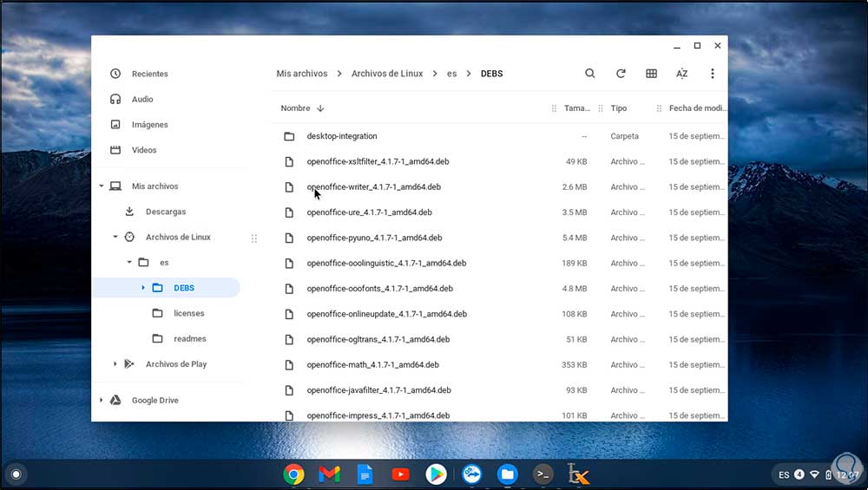Switch to thumbnail grid view
The image size is (868, 490).
(x=652, y=74)
